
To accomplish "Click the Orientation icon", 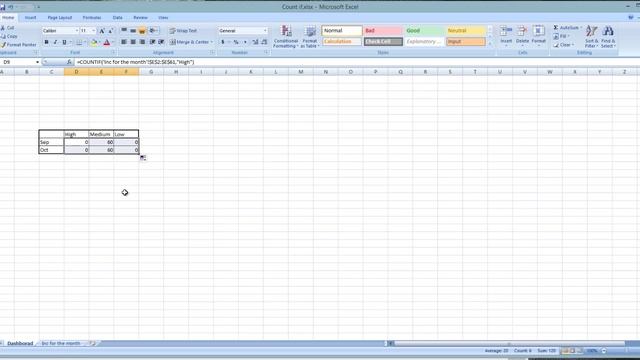I will (153, 31).
